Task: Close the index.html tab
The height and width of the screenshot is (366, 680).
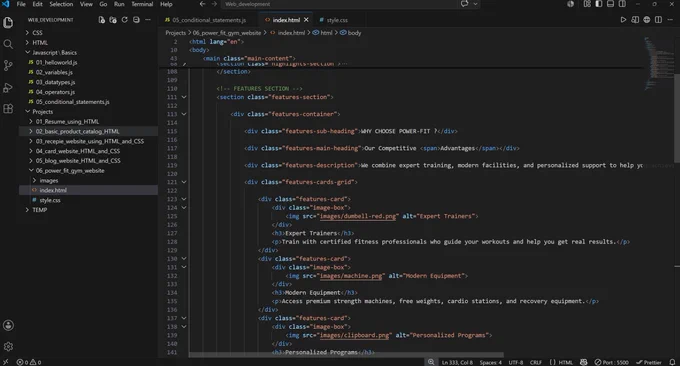Action: pos(306,20)
